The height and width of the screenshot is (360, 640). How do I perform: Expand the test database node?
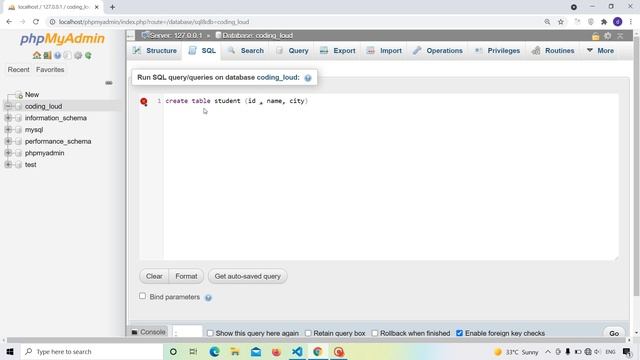(x=8, y=164)
